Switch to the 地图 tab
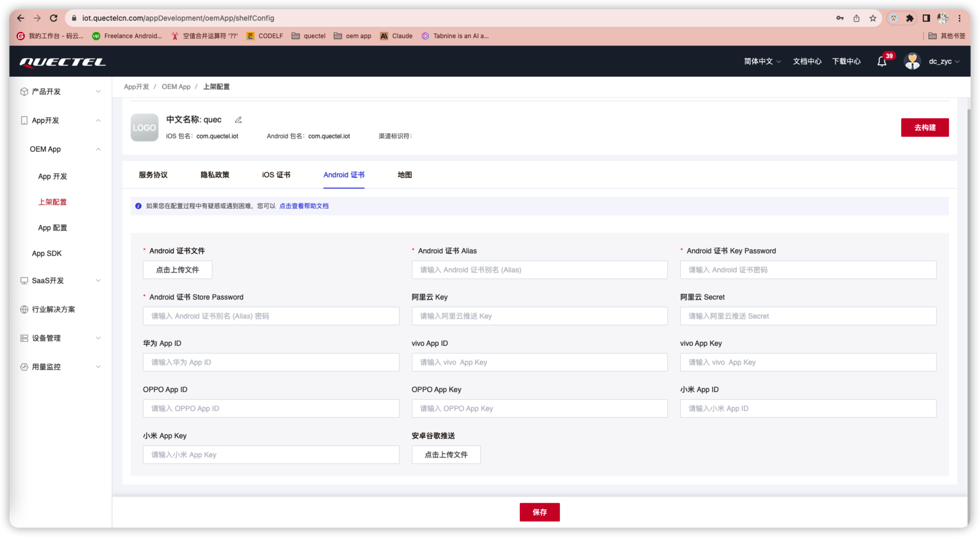This screenshot has height=537, width=980. [405, 175]
